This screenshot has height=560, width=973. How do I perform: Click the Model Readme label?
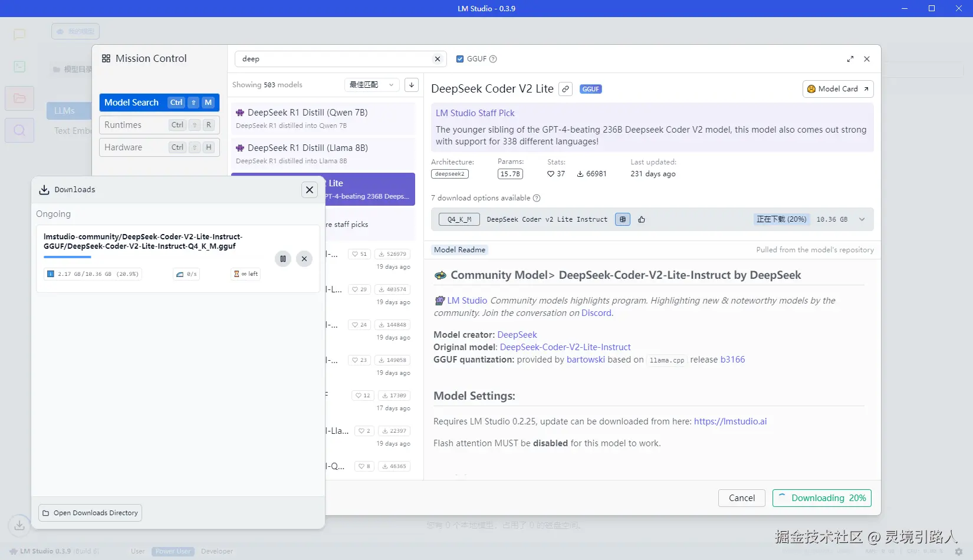(x=460, y=250)
